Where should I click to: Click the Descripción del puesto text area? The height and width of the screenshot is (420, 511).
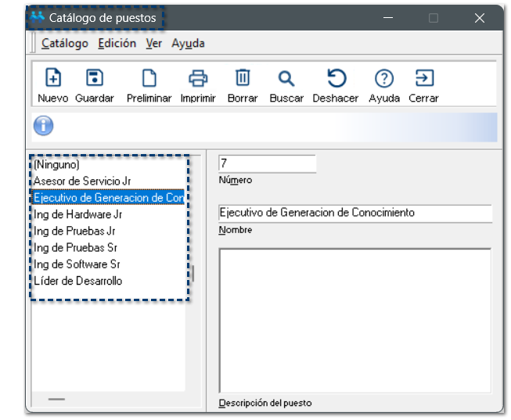354,321
